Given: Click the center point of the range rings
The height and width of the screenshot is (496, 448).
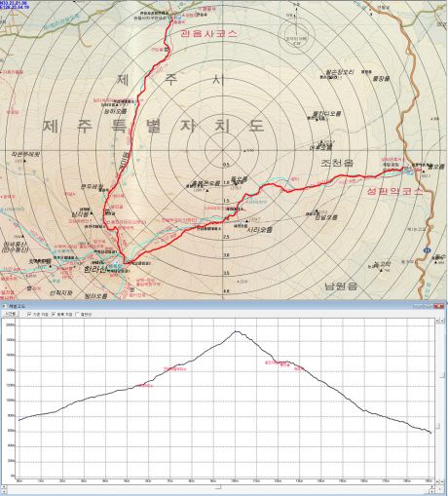Looking at the screenshot, I should coord(223,150).
